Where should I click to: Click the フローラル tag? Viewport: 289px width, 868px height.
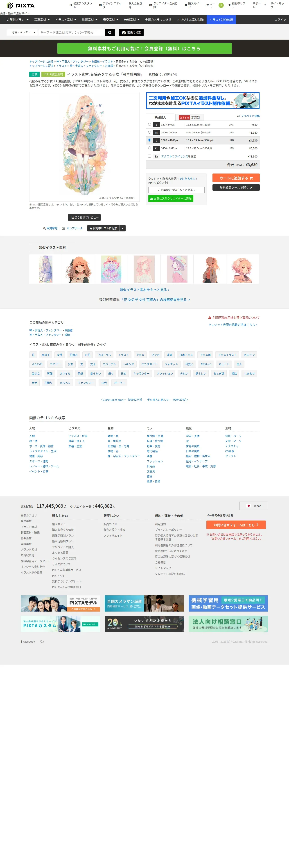coord(104,355)
